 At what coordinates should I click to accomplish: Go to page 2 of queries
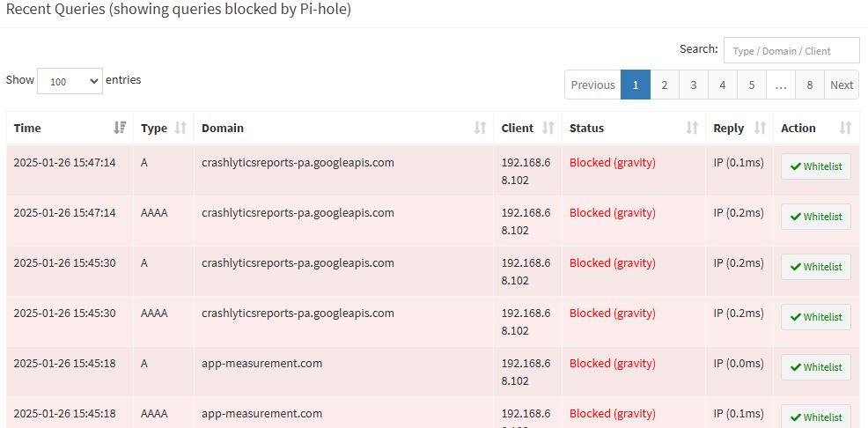(x=664, y=85)
